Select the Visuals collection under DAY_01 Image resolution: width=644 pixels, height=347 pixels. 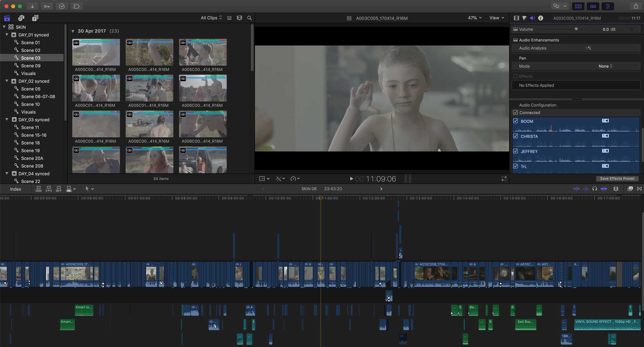coord(28,73)
